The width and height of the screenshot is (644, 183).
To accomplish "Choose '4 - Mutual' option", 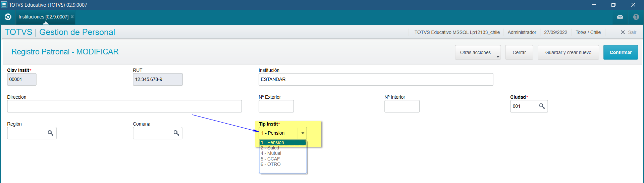I will (x=283, y=153).
